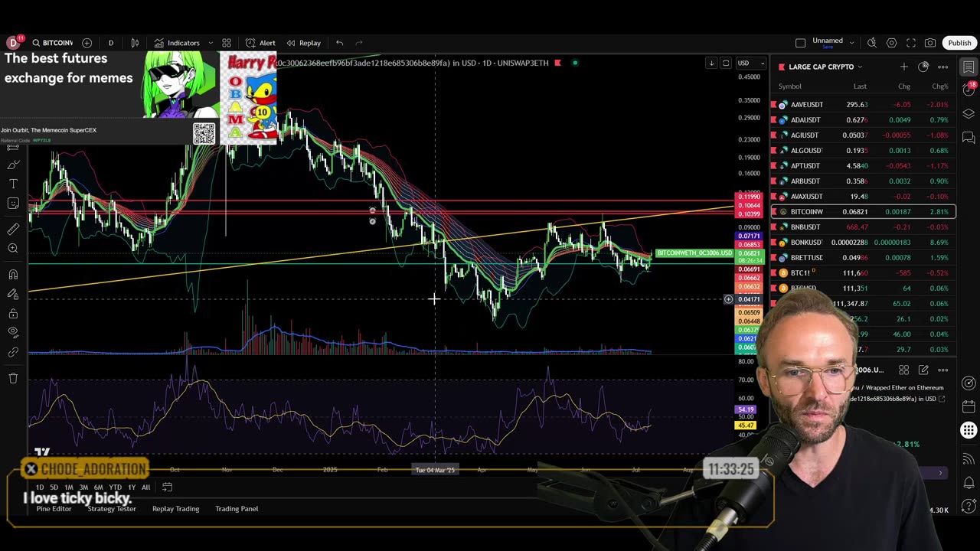Screen dimensions: 980x551
Task: Select the chart layout setup square icon
Action: [800, 43]
